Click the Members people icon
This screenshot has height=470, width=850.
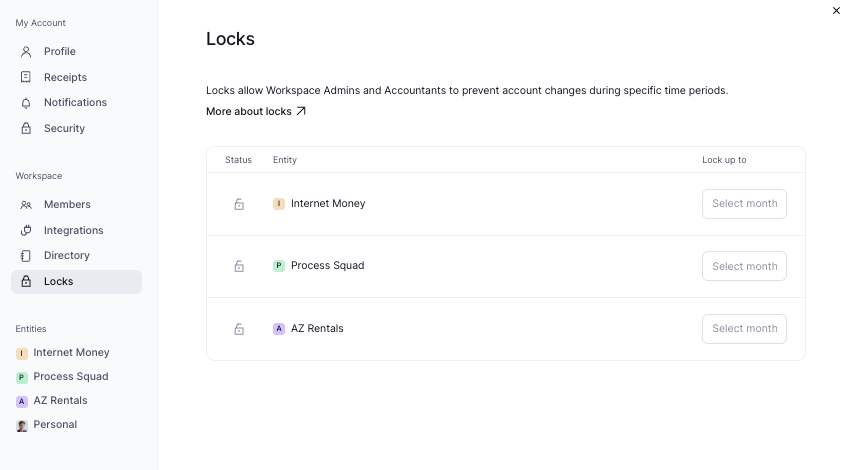click(26, 205)
